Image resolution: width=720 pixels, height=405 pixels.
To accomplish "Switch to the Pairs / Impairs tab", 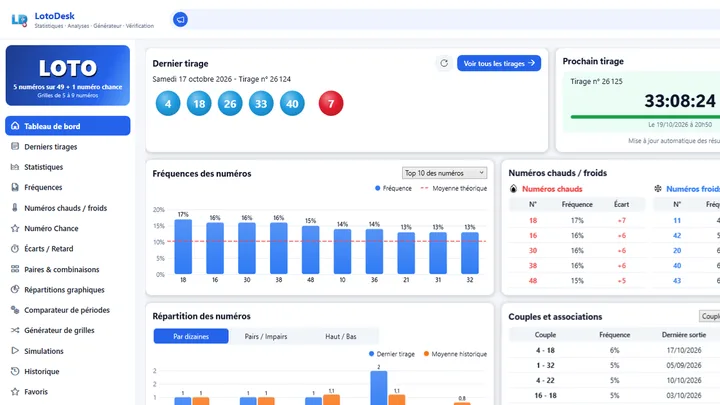I will (x=266, y=336).
